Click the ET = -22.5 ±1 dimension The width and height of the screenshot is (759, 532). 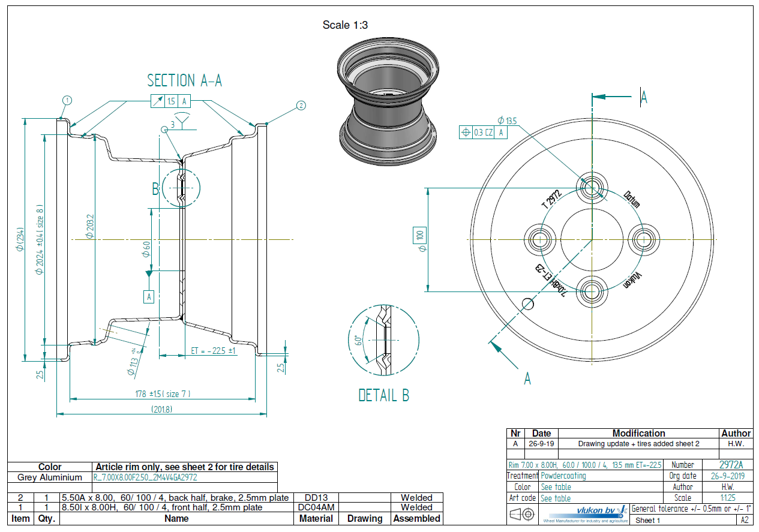(213, 350)
